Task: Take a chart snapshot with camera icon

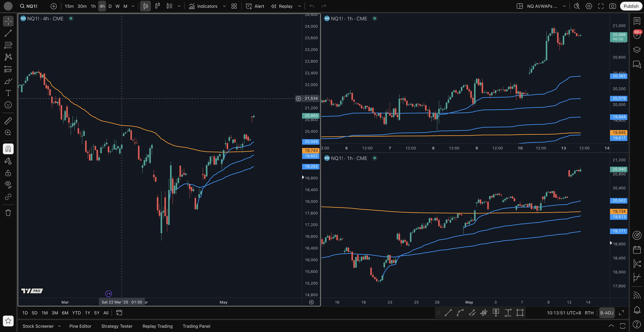Action: 612,6
